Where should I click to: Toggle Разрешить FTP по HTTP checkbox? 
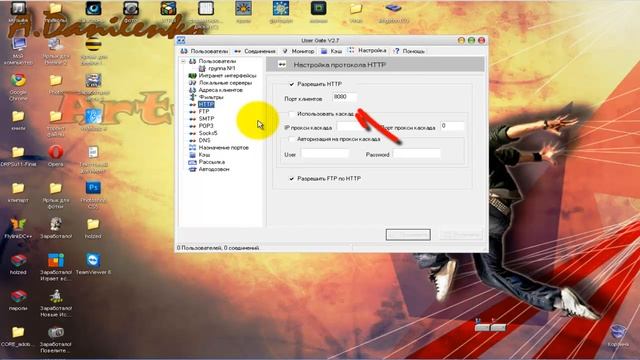point(291,179)
